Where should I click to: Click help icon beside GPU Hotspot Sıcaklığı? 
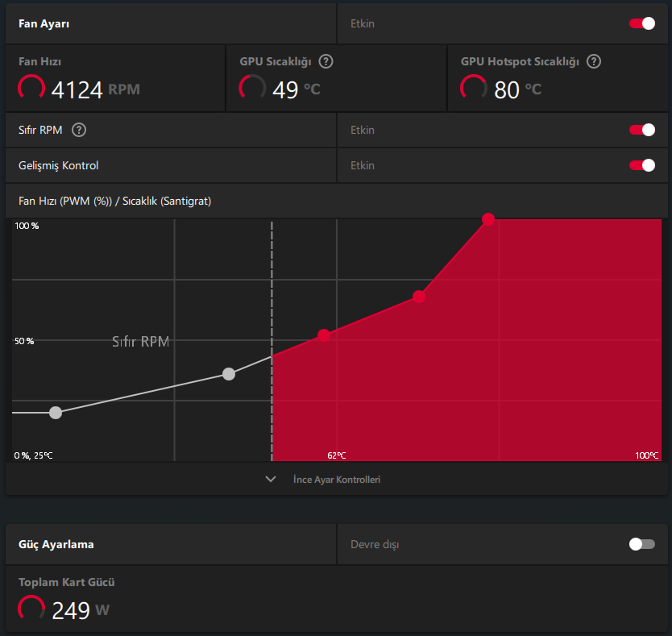(594, 61)
